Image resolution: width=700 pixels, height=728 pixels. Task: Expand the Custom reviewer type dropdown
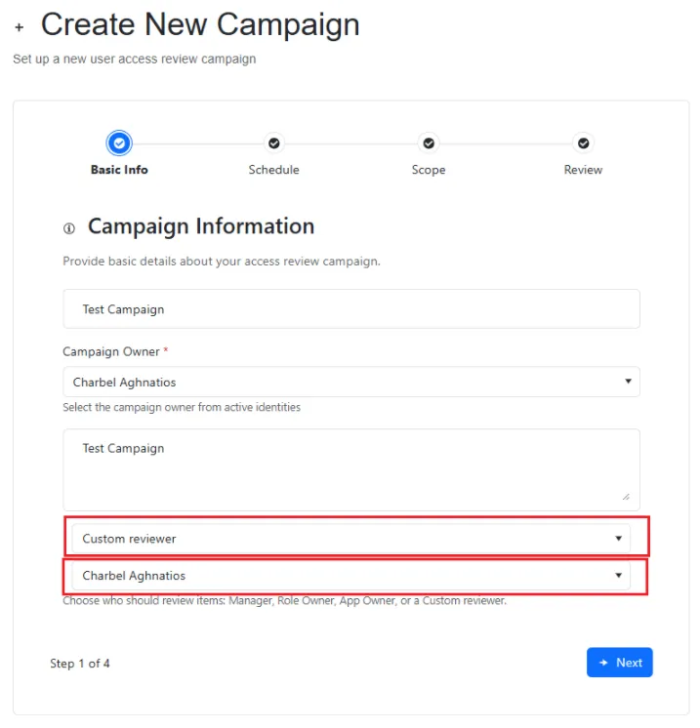click(x=351, y=538)
